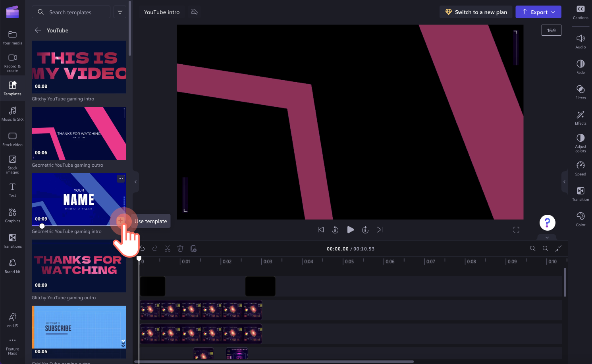The width and height of the screenshot is (592, 364).
Task: Select Geometric YouTube gaming outro thumbnail
Action: (79, 133)
